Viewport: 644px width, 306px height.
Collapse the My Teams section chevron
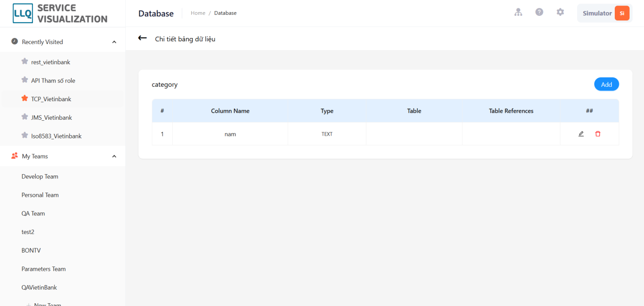click(114, 156)
